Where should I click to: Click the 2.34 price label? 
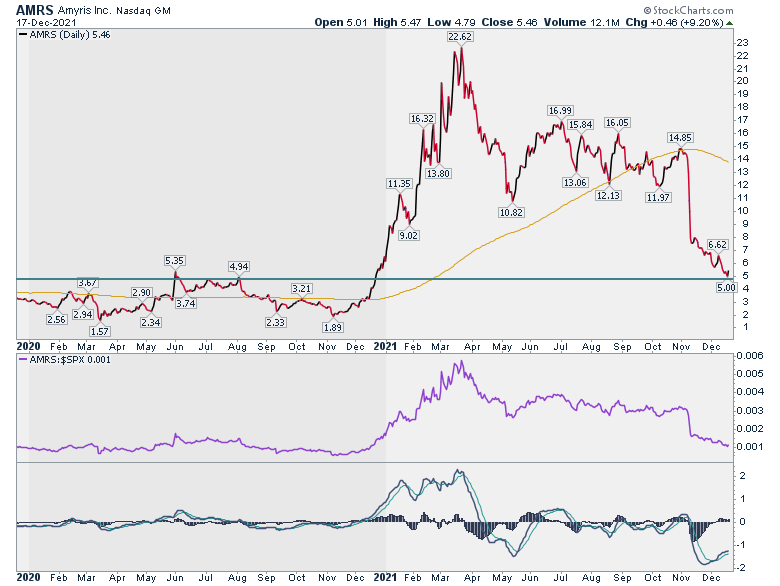click(x=150, y=322)
